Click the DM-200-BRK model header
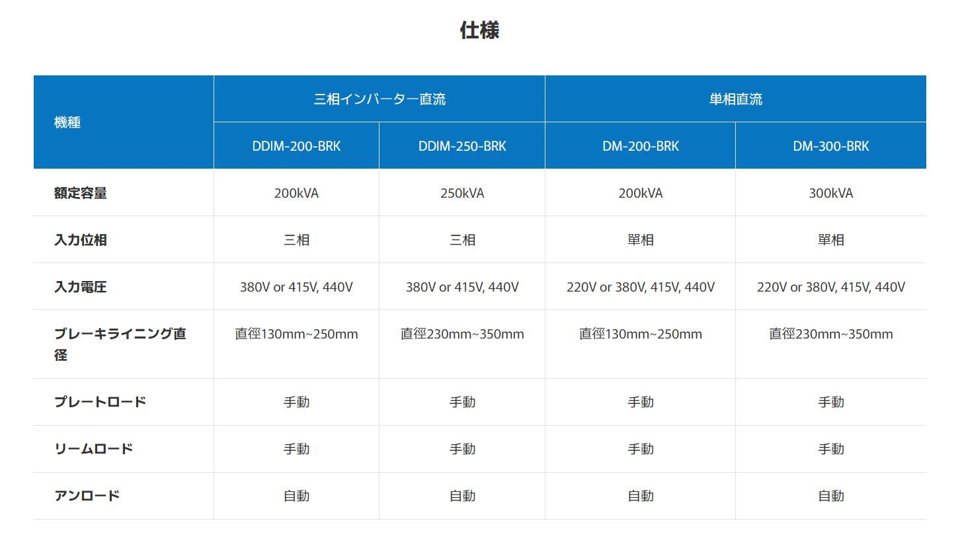The height and width of the screenshot is (560, 960). click(640, 146)
